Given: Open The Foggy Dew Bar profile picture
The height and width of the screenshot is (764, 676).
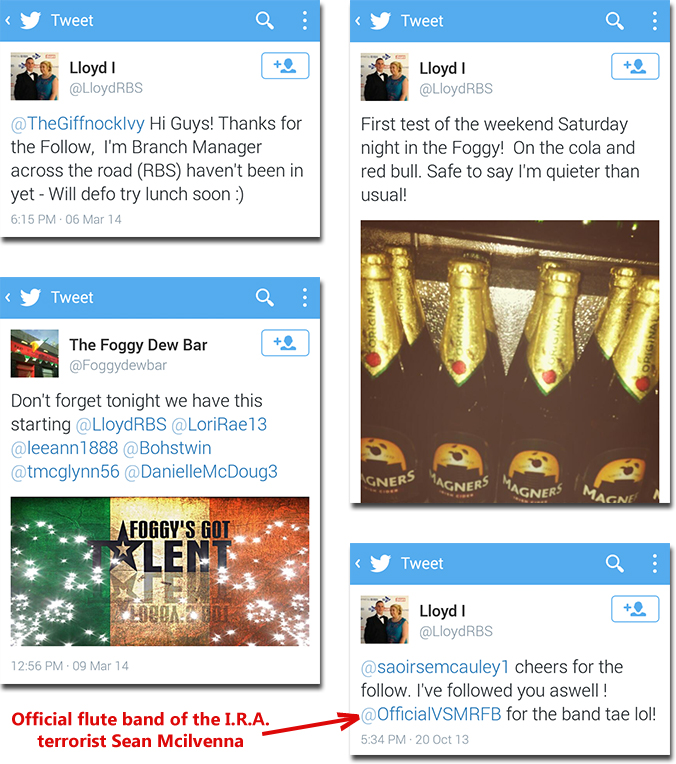Looking at the screenshot, I should tap(35, 353).
